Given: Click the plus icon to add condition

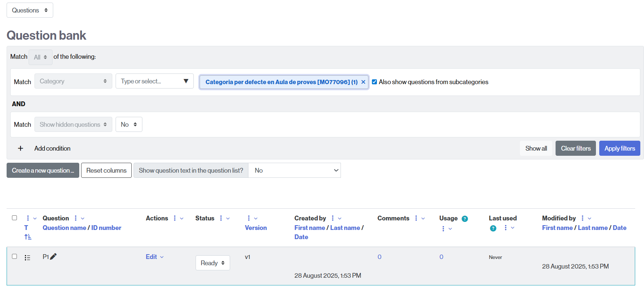Looking at the screenshot, I should 21,148.
